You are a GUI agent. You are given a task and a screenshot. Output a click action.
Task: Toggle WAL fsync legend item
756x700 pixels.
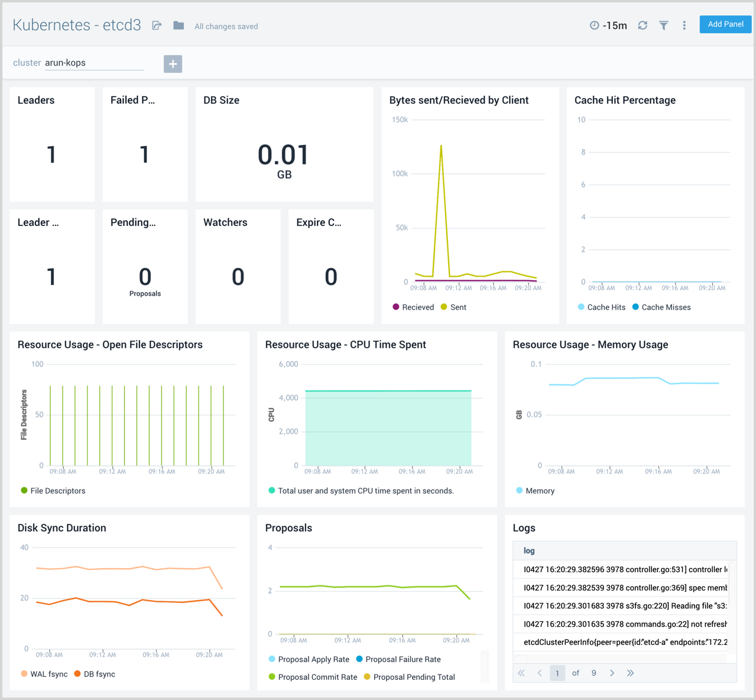[44, 674]
